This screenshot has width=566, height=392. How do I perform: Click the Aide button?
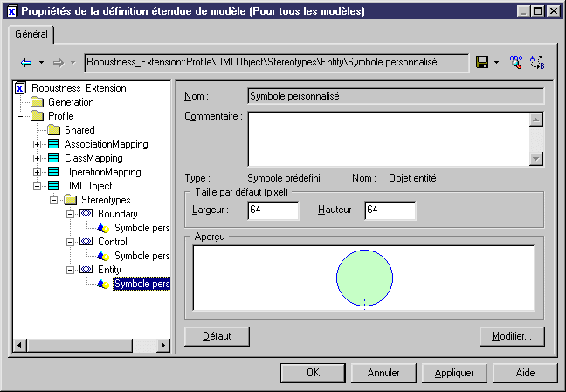coord(525,373)
